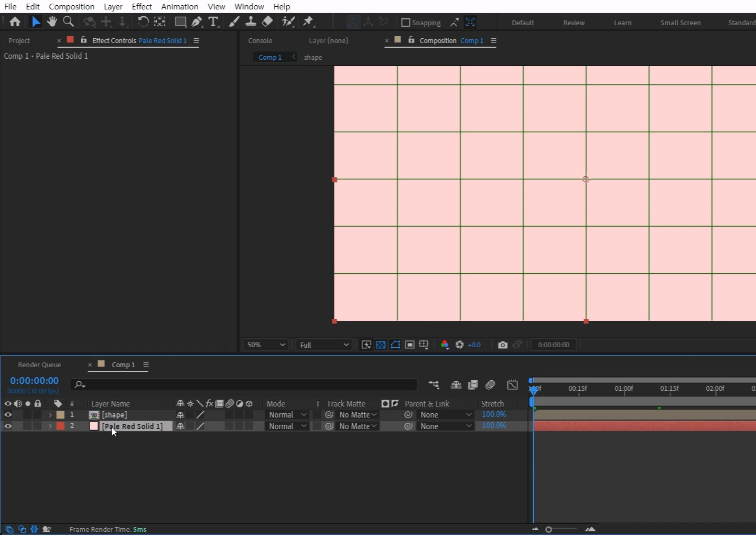Select the Clone Stamp tool
Viewport: 756px width, 535px height.
point(251,22)
